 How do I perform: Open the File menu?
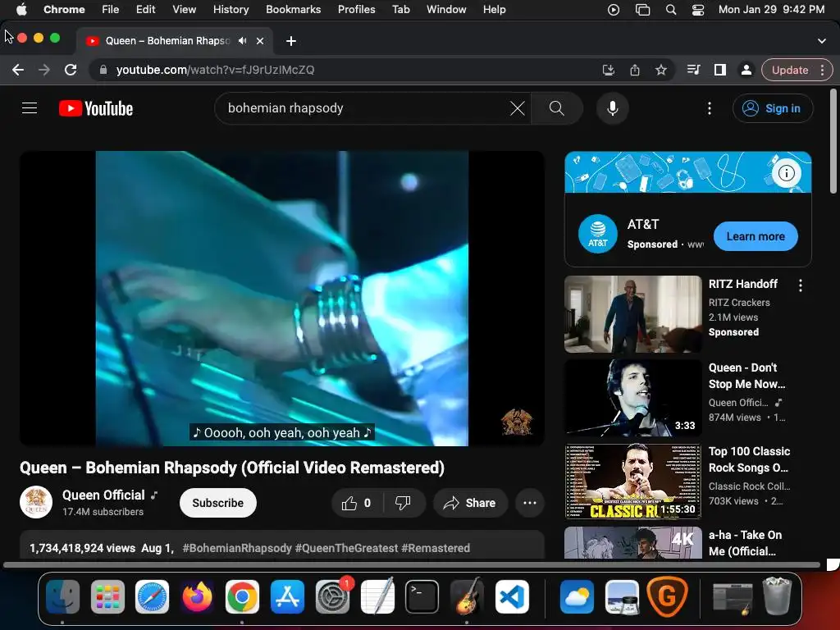click(x=111, y=10)
